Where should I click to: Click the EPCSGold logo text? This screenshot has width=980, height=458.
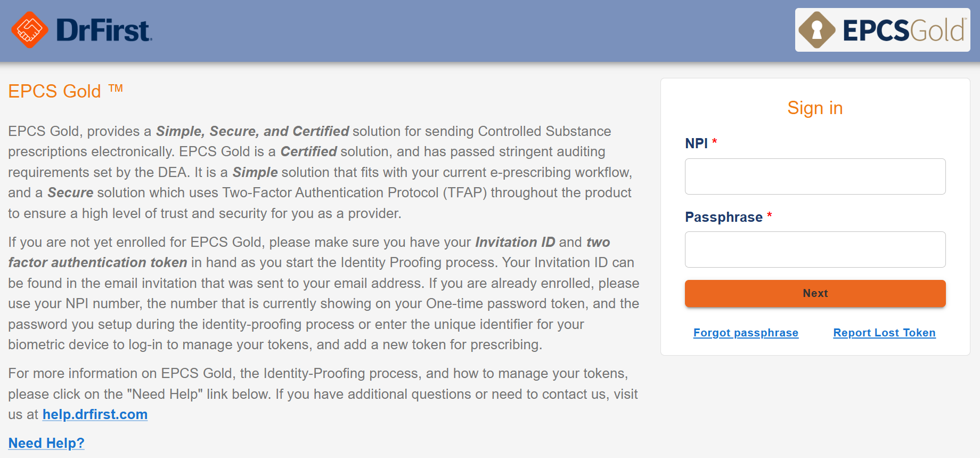(903, 30)
